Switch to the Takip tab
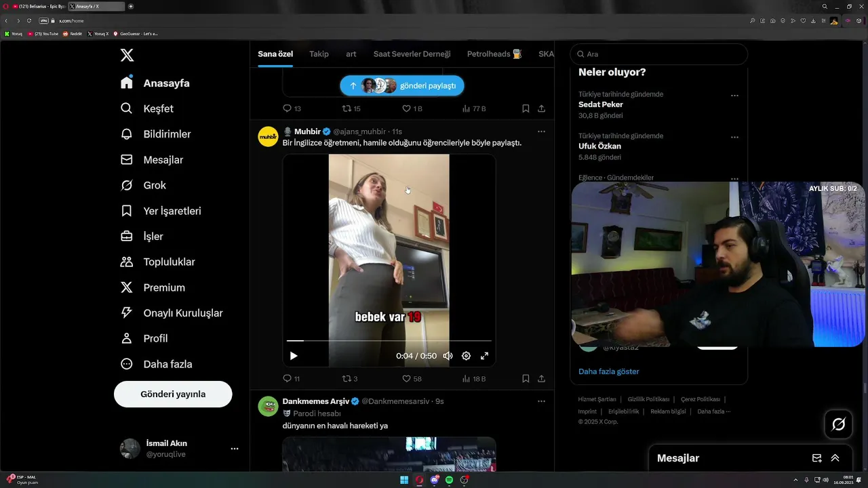 (x=319, y=54)
